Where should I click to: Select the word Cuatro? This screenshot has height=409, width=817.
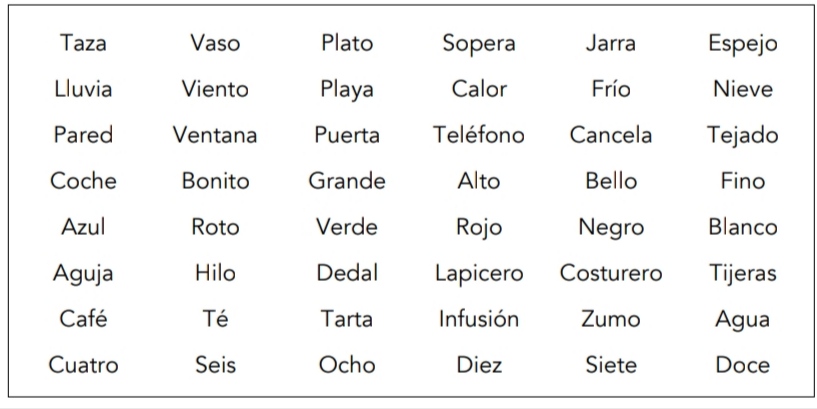[83, 364]
